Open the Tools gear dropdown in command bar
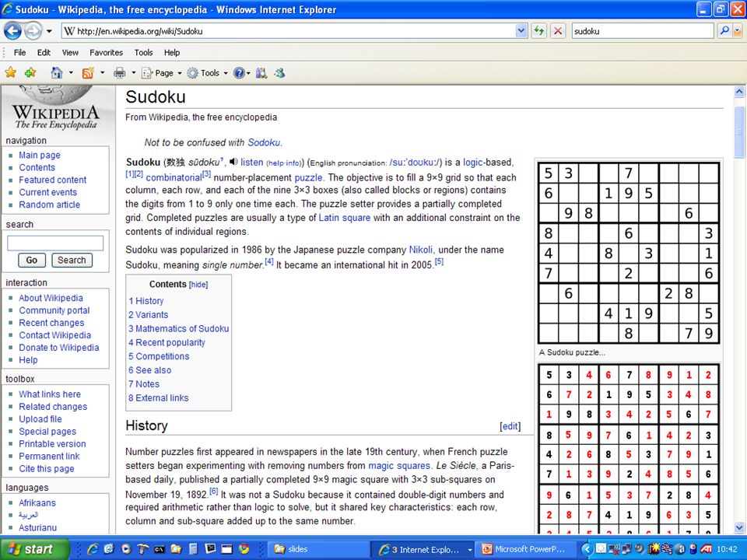 [207, 73]
